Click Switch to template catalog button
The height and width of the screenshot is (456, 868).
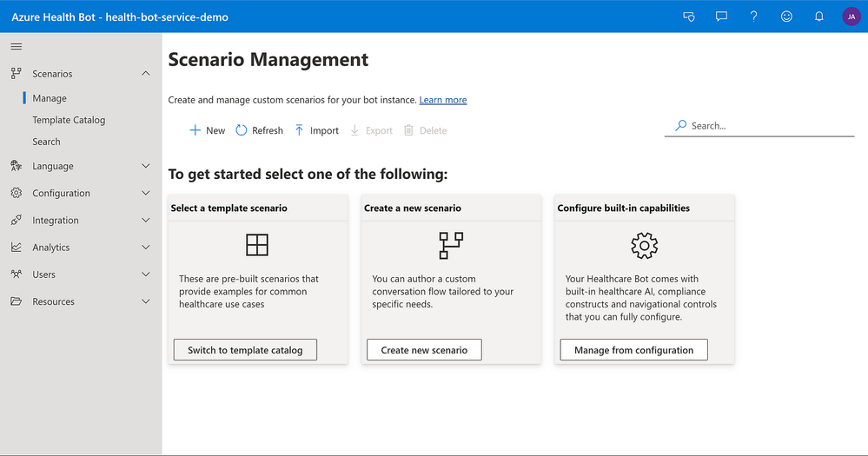pos(245,350)
